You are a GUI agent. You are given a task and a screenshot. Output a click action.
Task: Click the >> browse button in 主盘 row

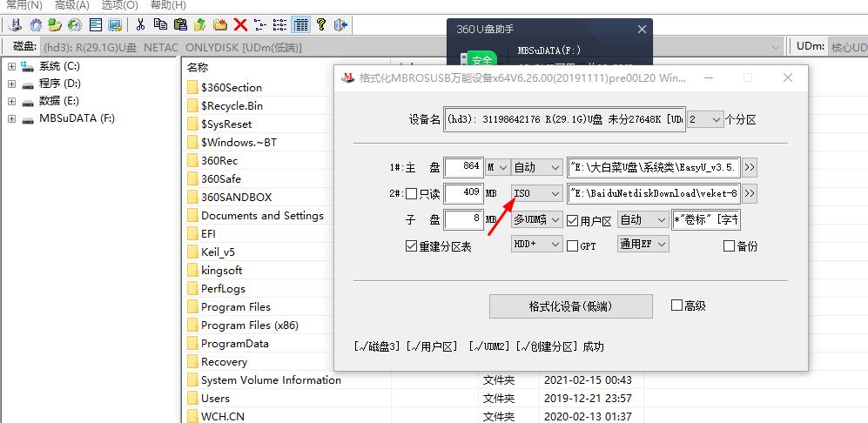(749, 166)
